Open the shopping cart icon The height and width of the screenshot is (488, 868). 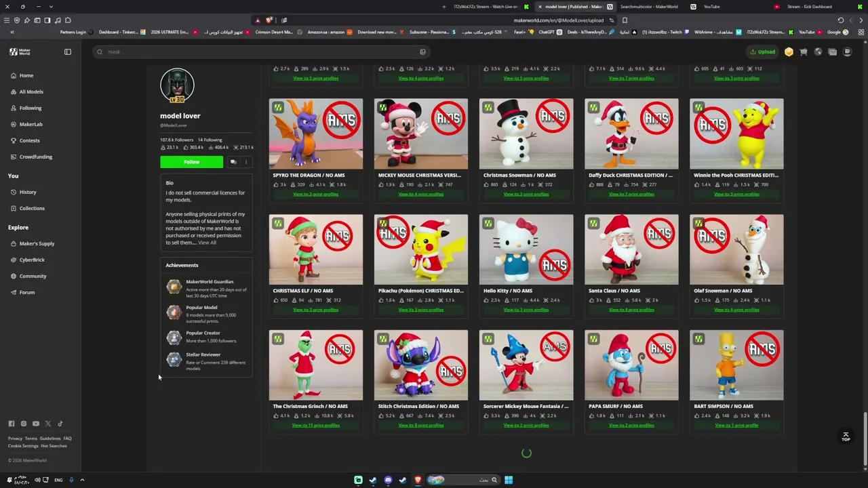tap(804, 52)
